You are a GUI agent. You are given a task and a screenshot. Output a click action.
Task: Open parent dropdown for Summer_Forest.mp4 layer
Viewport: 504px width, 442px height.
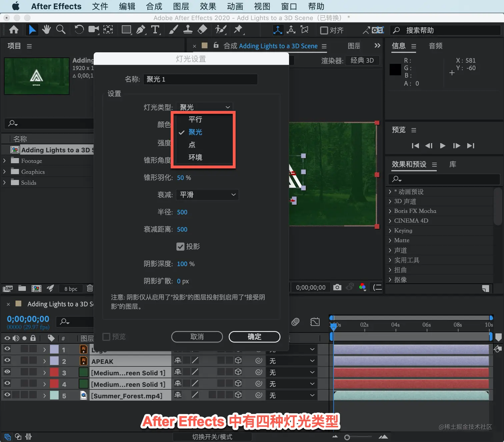coord(292,395)
